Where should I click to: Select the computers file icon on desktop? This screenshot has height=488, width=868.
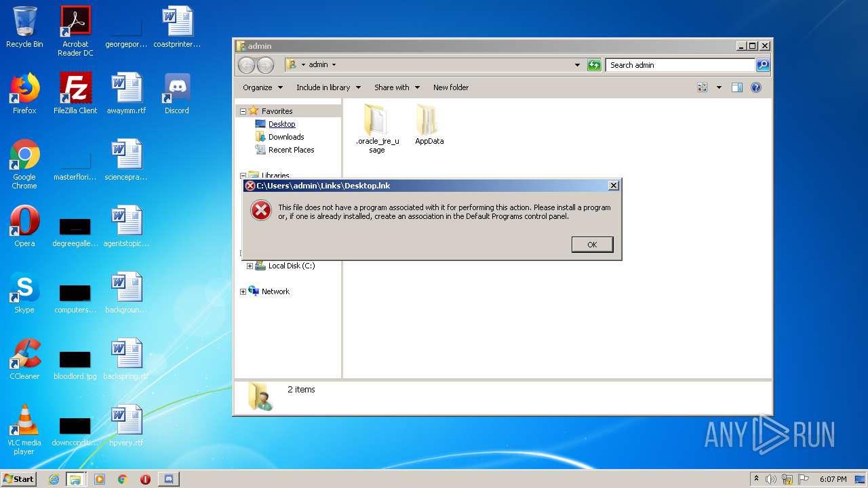75,298
